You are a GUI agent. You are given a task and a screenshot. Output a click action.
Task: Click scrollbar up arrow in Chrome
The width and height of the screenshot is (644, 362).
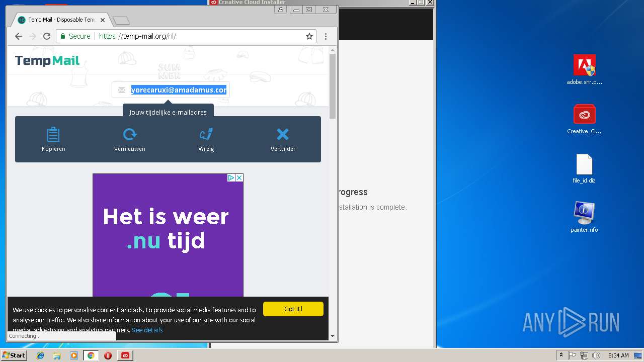pos(333,50)
